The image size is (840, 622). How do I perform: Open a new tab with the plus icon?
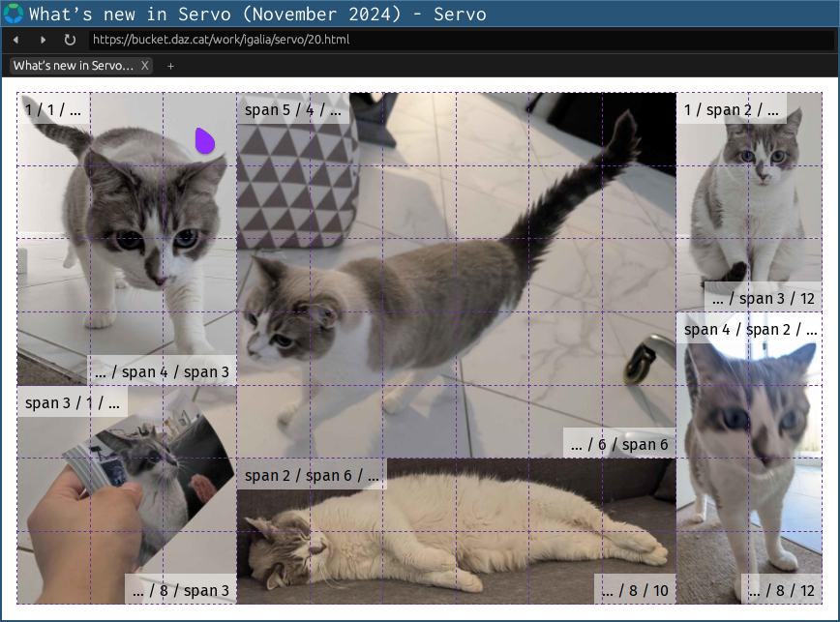[x=170, y=66]
